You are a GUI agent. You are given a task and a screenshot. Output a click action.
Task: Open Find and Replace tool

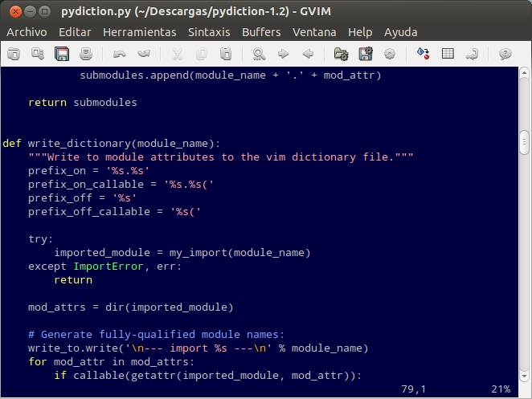tap(260, 54)
